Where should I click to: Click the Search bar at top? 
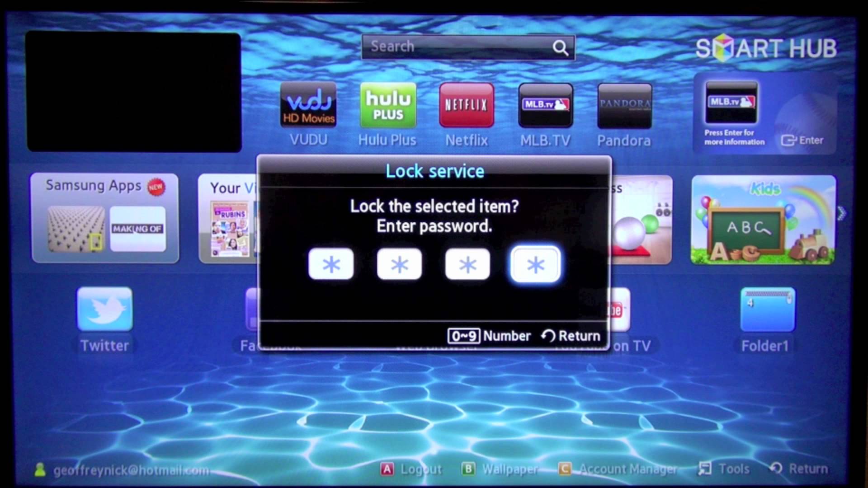(x=468, y=47)
